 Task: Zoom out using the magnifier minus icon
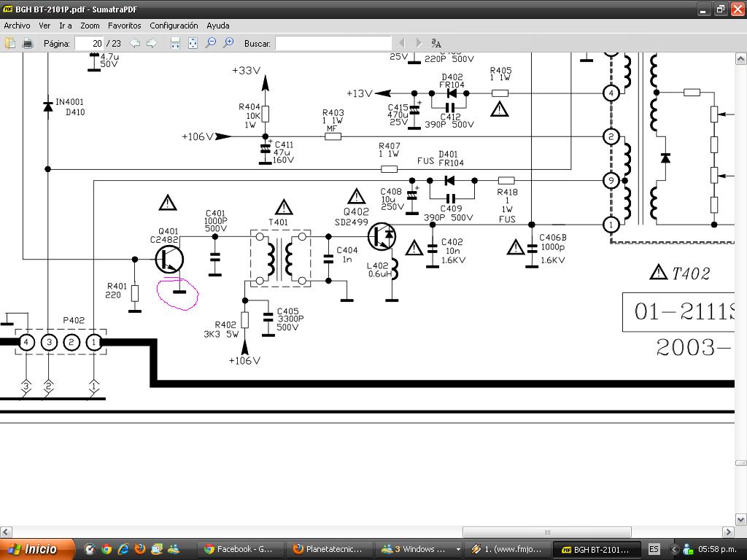point(210,43)
